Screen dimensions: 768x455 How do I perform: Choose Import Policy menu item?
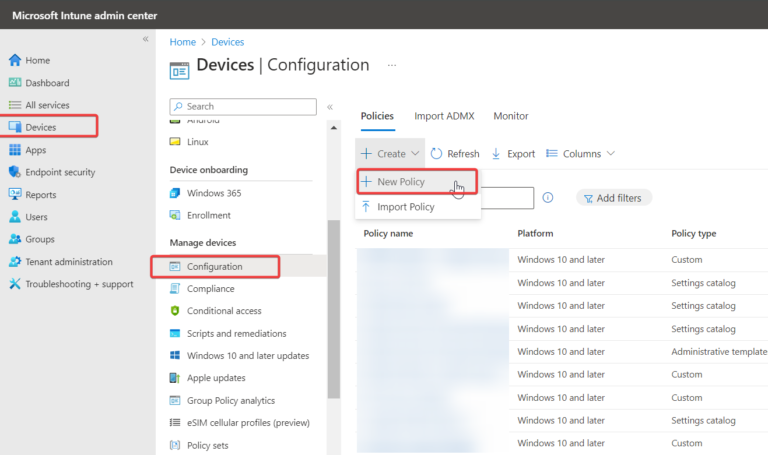pyautogui.click(x=405, y=207)
